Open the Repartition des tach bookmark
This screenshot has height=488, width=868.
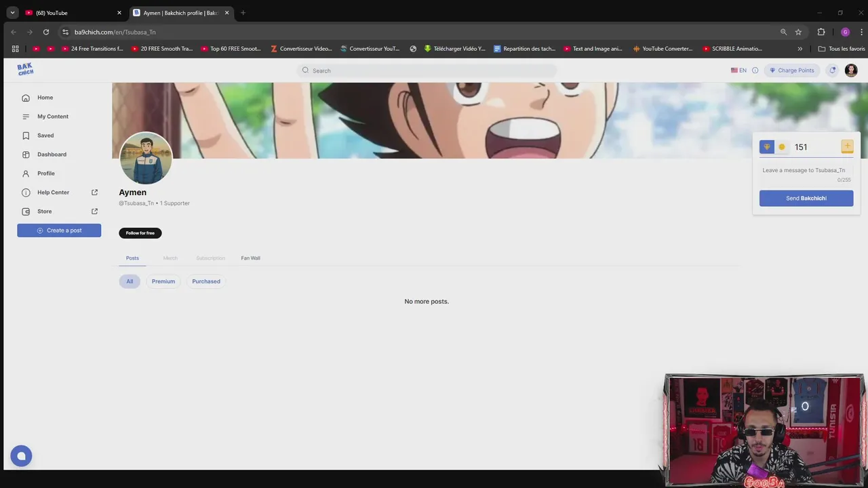coord(525,49)
